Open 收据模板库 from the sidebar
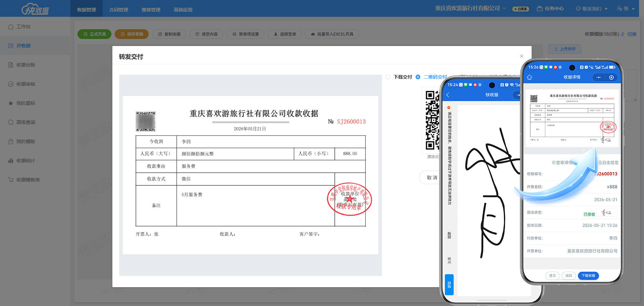The width and height of the screenshot is (644, 306). 24,180
